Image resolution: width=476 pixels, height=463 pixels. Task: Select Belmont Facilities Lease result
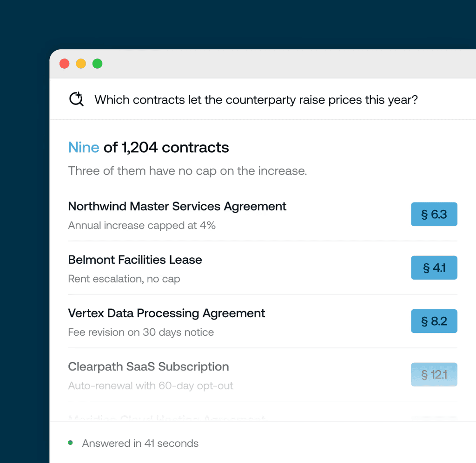(x=263, y=268)
